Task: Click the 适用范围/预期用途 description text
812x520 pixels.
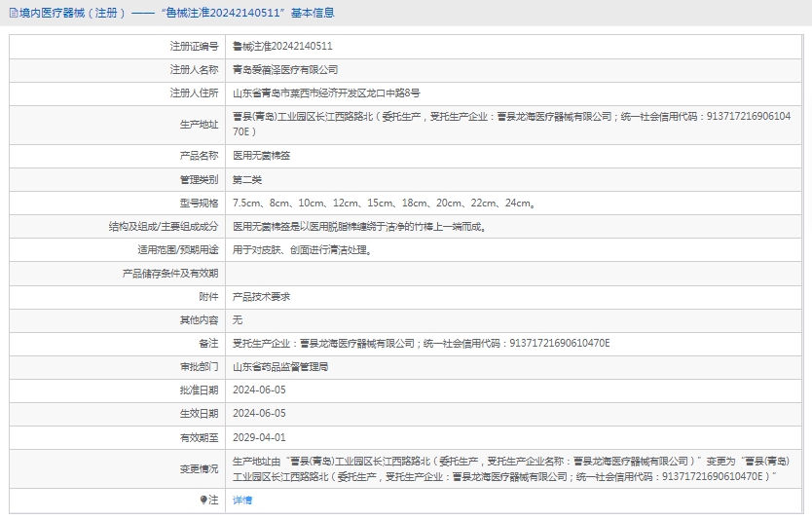Action: [x=302, y=249]
